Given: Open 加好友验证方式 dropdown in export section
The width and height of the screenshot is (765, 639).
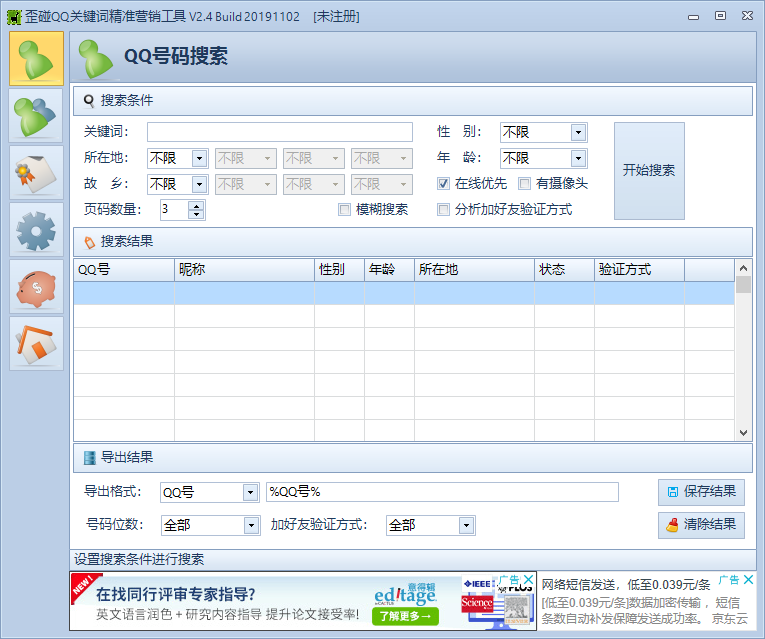Looking at the screenshot, I should pos(466,525).
